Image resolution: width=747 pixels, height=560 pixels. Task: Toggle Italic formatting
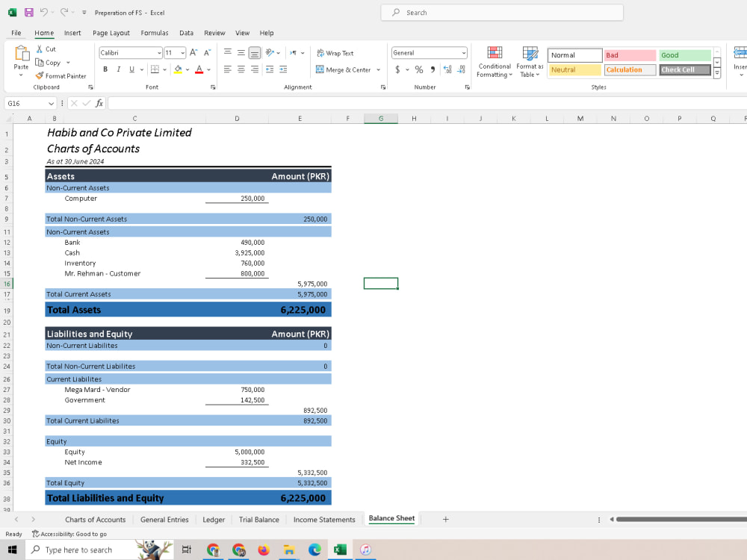tap(119, 69)
